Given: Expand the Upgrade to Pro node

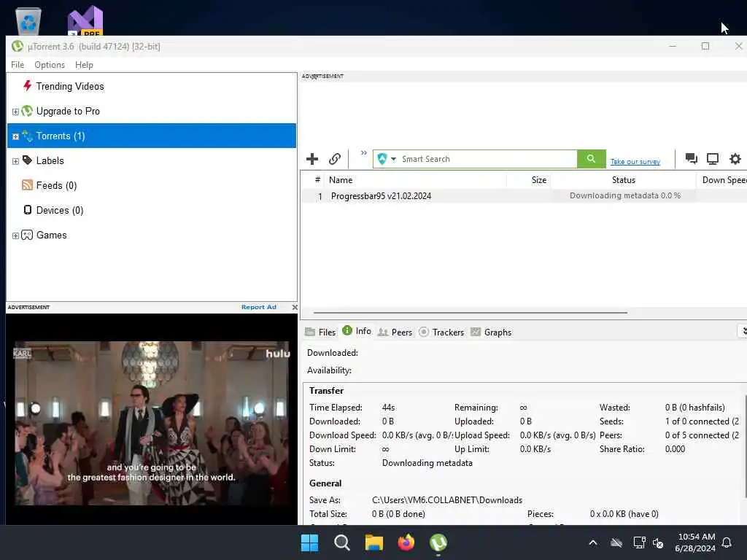Looking at the screenshot, I should tap(15, 112).
